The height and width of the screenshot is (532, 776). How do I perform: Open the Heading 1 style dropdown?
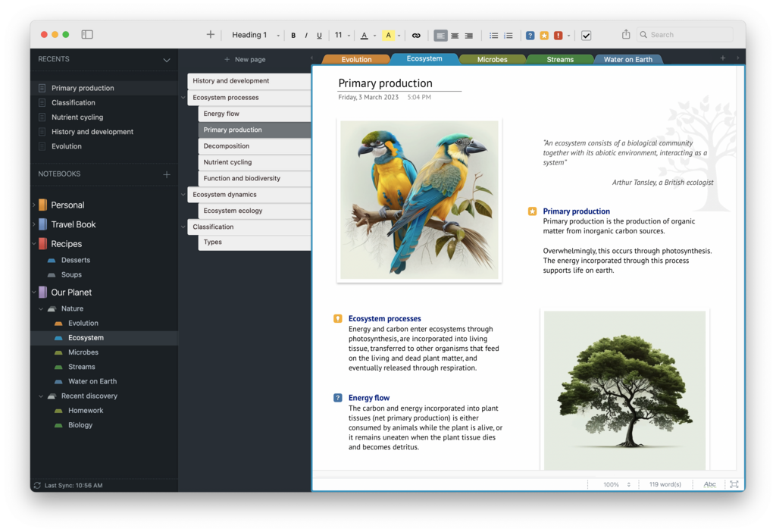256,35
